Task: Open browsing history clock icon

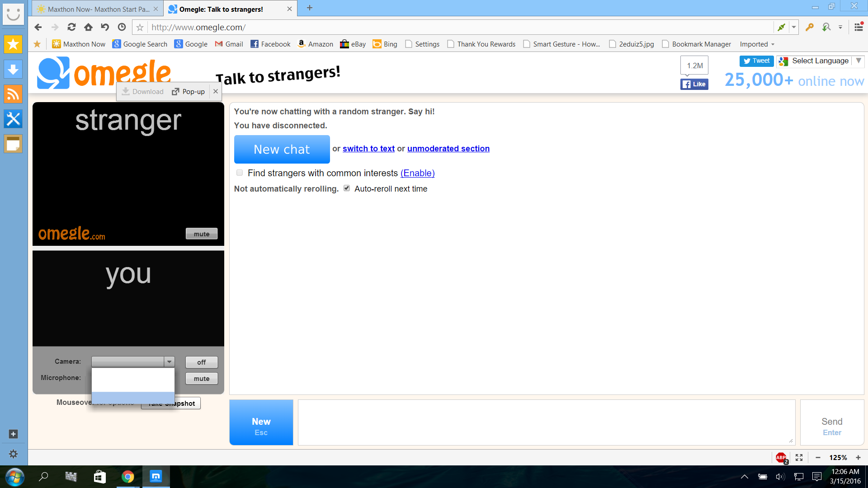Action: (122, 27)
